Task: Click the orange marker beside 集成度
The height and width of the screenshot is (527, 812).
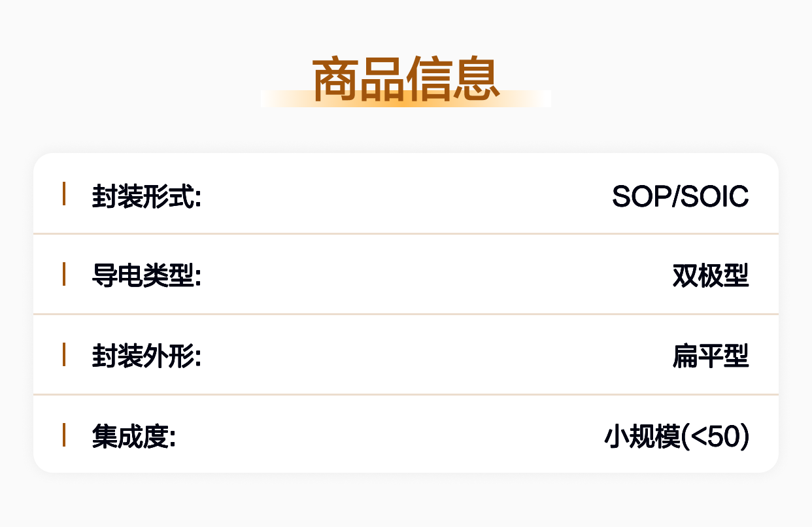Action: [64, 435]
